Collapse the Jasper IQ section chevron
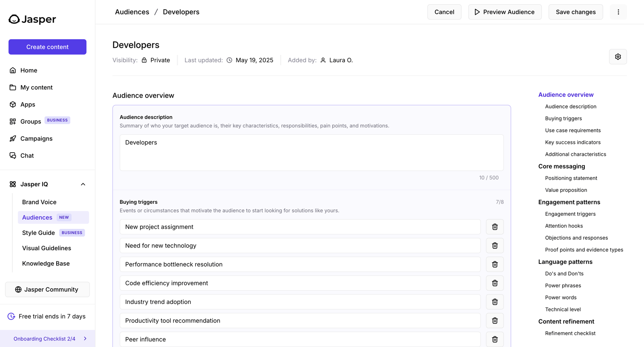Image resolution: width=644 pixels, height=347 pixels. 83,184
